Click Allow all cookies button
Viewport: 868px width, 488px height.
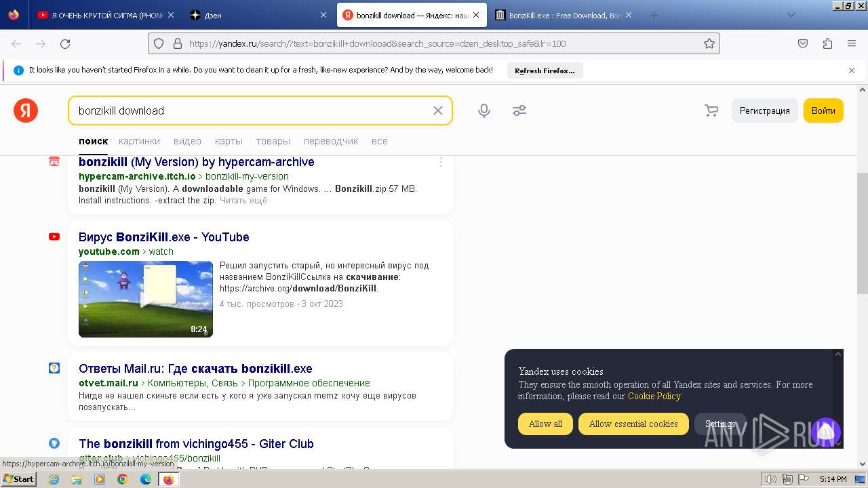pyautogui.click(x=545, y=424)
